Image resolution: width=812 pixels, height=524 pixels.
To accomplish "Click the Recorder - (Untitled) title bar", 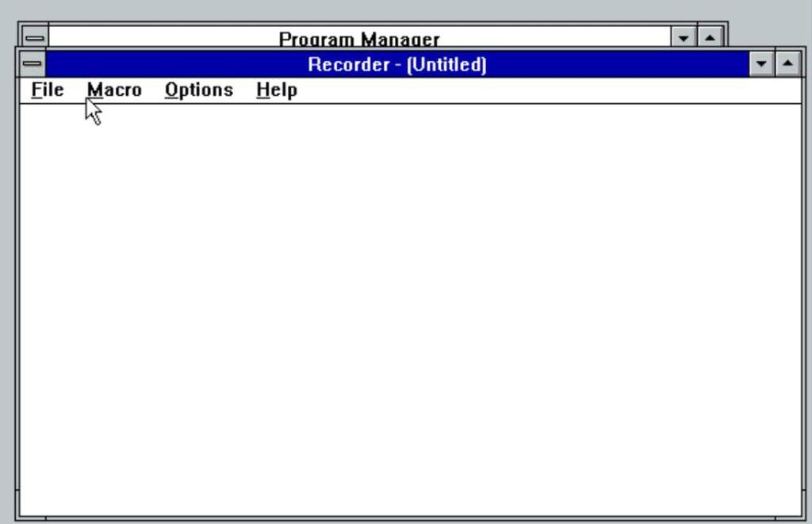I will point(396,63).
